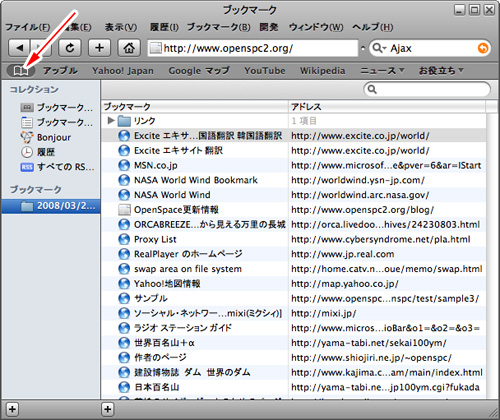Click the bookmark list vertical scrollbar
The height and width of the screenshot is (420, 500).
[492, 256]
